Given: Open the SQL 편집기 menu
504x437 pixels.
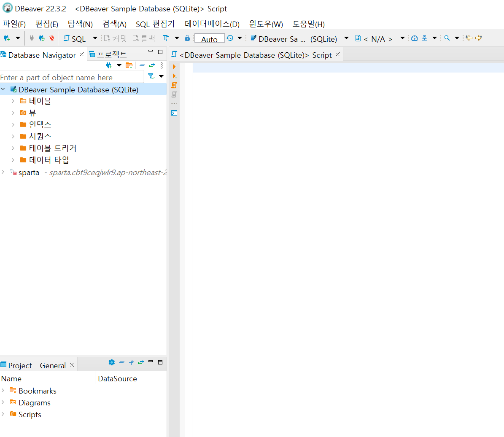Looking at the screenshot, I should click(x=155, y=24).
